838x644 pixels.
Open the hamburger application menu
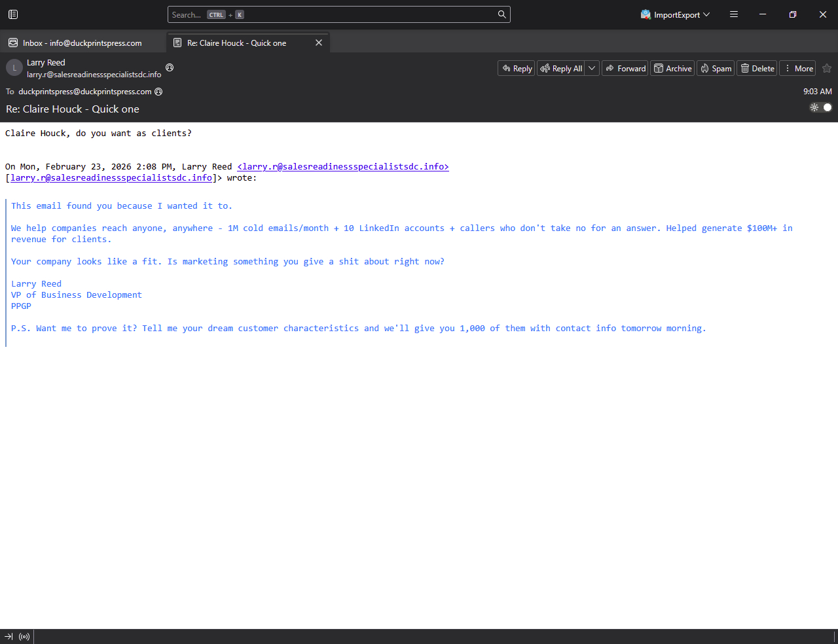734,14
